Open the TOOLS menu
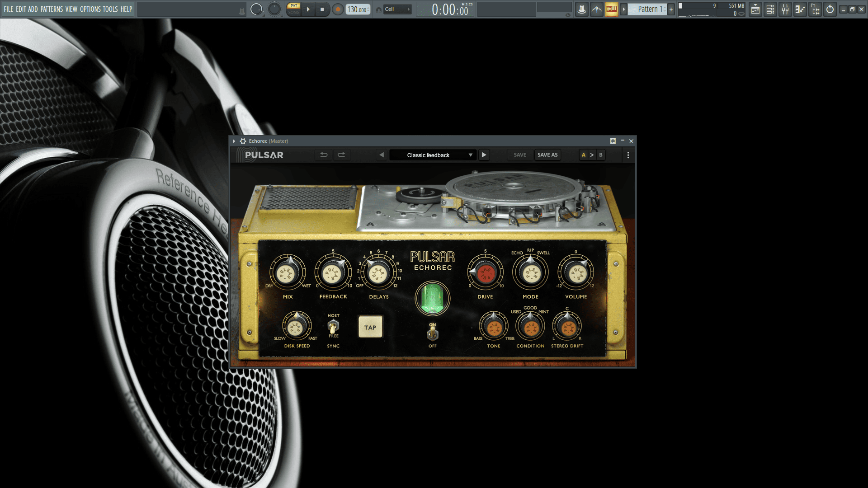This screenshot has height=488, width=868. 110,9
